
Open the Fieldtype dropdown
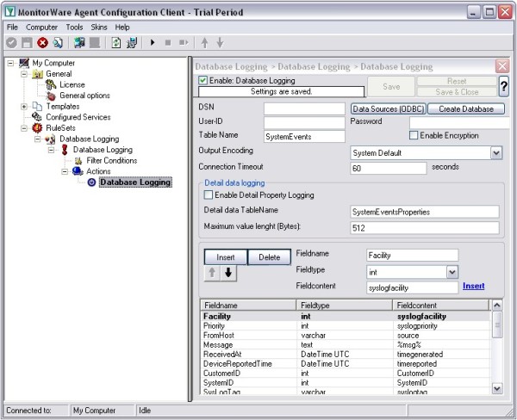tap(452, 272)
